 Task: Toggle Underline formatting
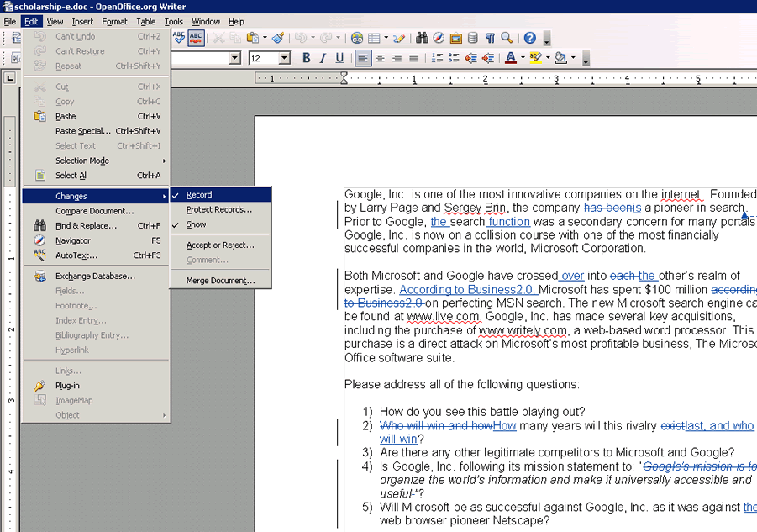coord(340,59)
